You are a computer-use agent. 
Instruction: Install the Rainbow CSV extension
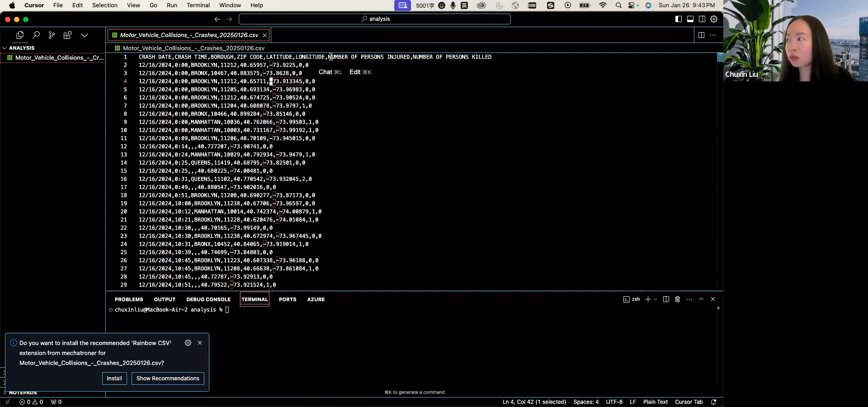pos(114,379)
